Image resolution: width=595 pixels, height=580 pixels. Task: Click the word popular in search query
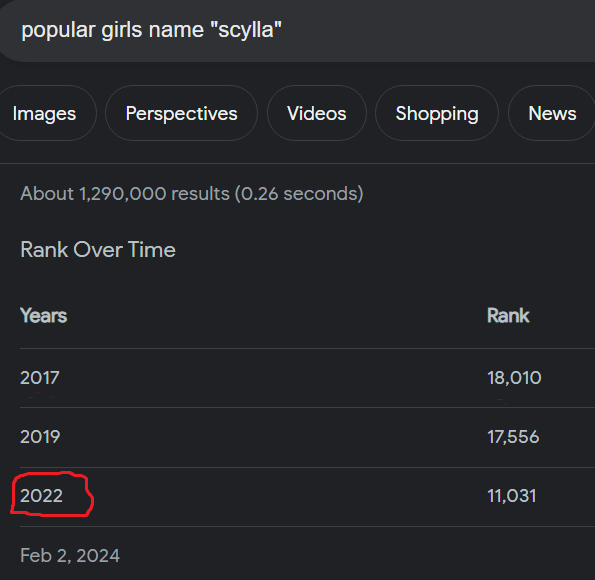click(58, 30)
